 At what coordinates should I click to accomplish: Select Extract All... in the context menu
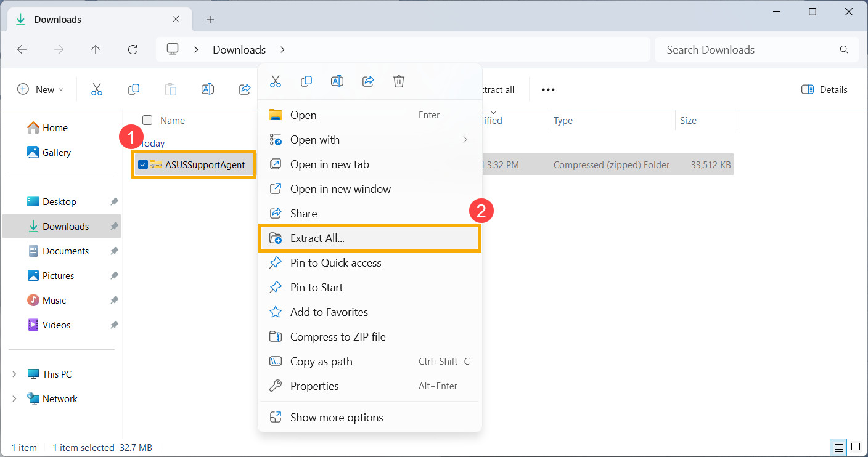click(370, 238)
